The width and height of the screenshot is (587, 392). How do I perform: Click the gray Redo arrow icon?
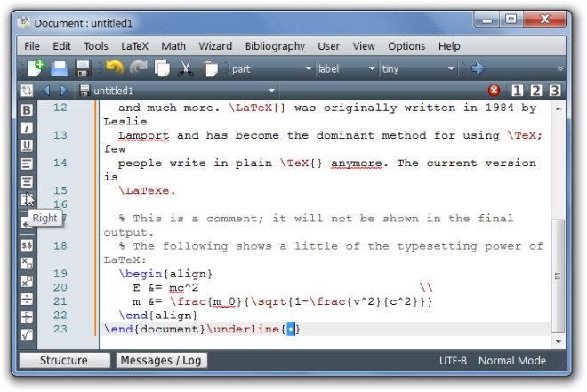(138, 68)
